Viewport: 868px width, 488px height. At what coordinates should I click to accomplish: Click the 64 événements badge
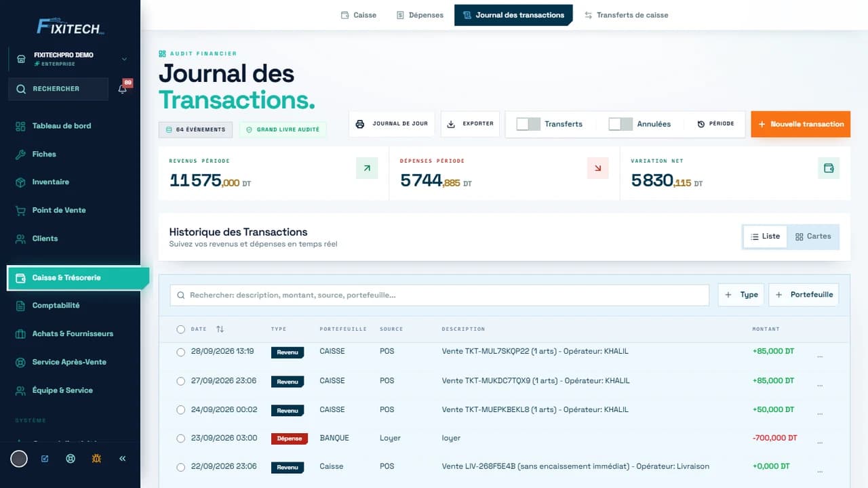point(195,129)
